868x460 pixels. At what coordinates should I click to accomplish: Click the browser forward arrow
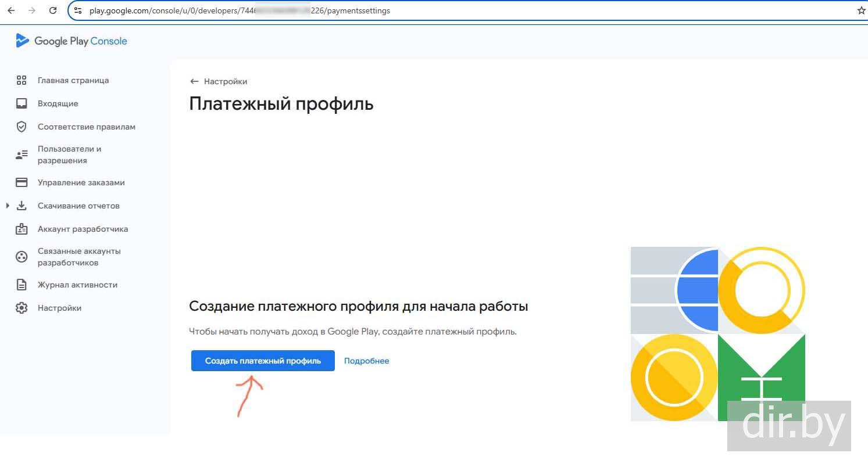[32, 10]
